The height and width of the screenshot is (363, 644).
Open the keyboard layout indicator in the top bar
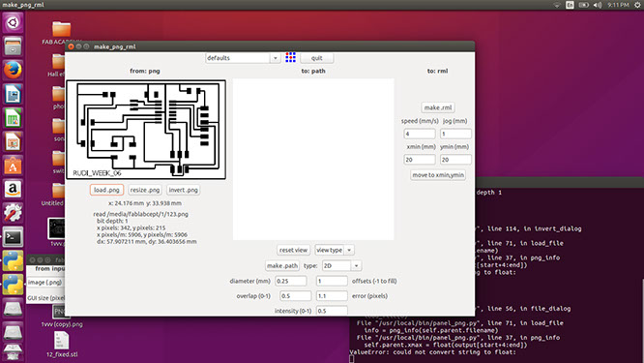[x=570, y=5]
